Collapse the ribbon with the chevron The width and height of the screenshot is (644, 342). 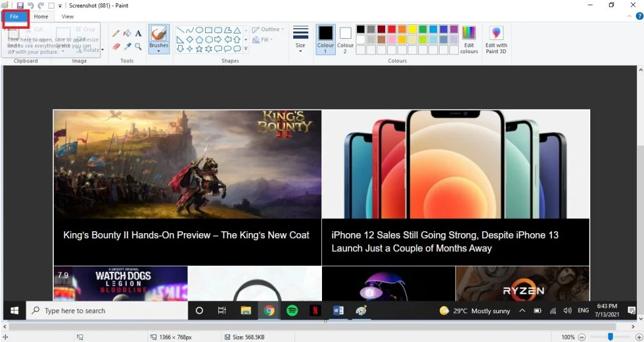click(629, 16)
